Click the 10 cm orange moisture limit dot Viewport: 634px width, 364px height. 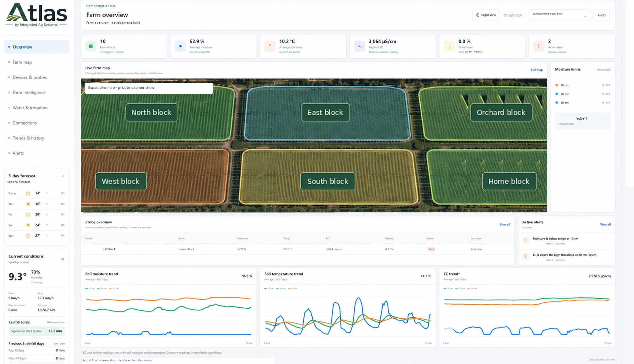557,85
